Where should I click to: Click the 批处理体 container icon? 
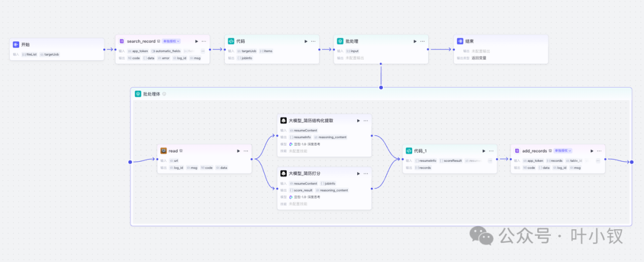(x=138, y=94)
